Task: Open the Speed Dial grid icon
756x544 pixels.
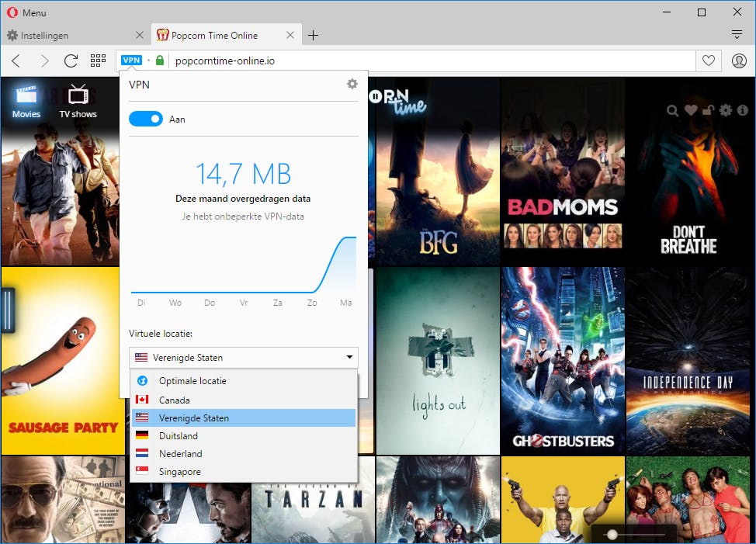Action: (x=98, y=61)
